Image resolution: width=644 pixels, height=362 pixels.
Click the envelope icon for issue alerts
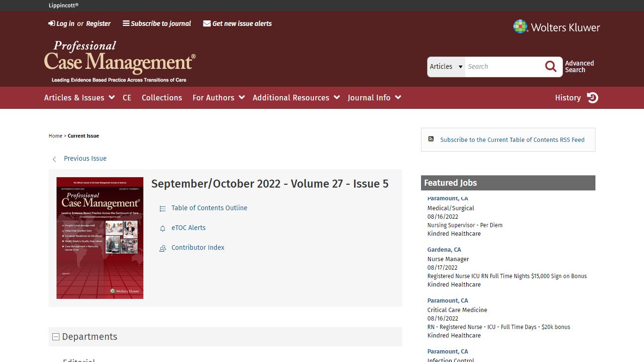point(207,24)
